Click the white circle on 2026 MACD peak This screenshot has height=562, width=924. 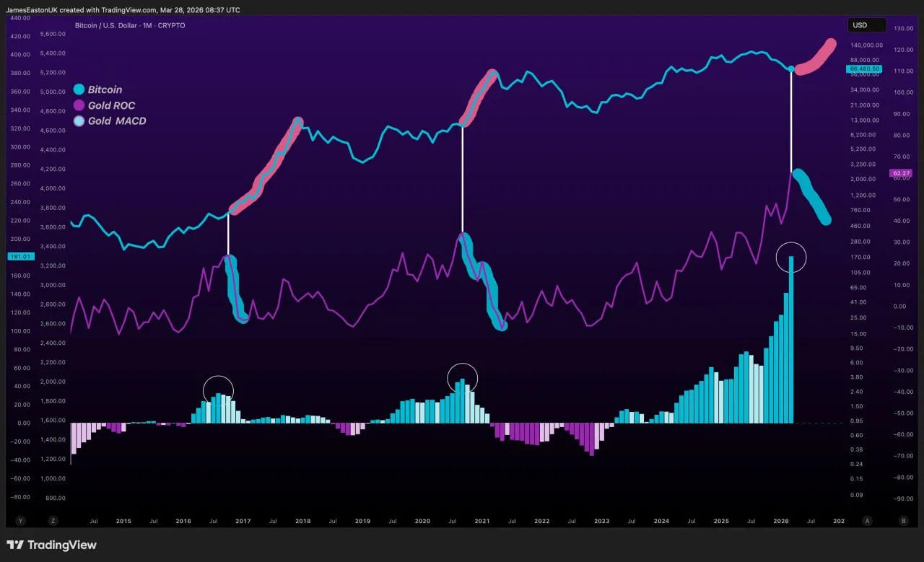click(791, 256)
